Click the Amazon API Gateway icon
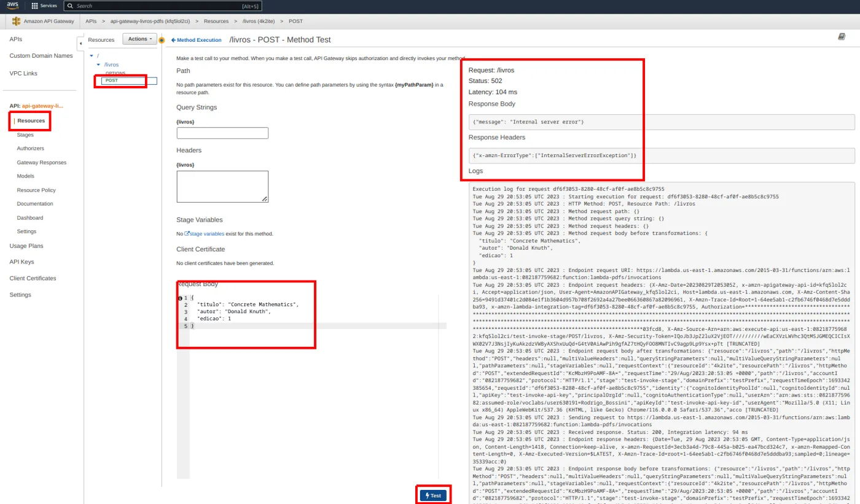Image resolution: width=860 pixels, height=504 pixels. [x=17, y=21]
